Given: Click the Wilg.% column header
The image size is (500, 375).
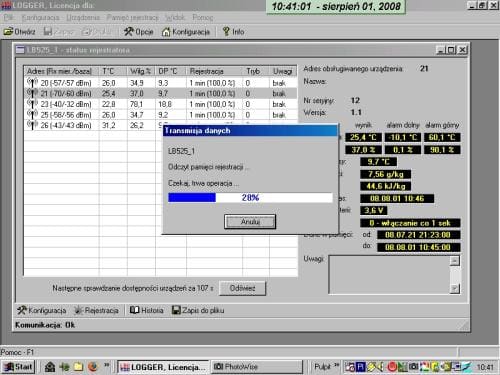Looking at the screenshot, I should 141,71.
